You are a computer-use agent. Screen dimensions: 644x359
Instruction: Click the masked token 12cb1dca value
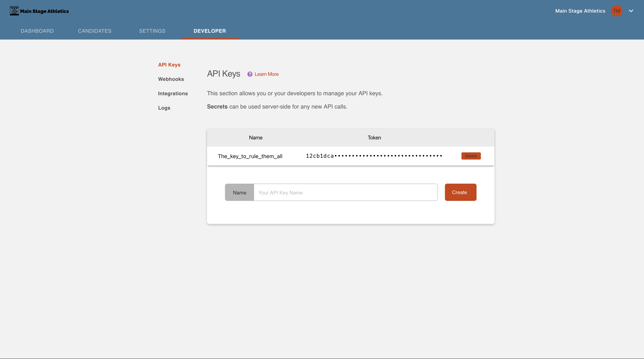[374, 156]
